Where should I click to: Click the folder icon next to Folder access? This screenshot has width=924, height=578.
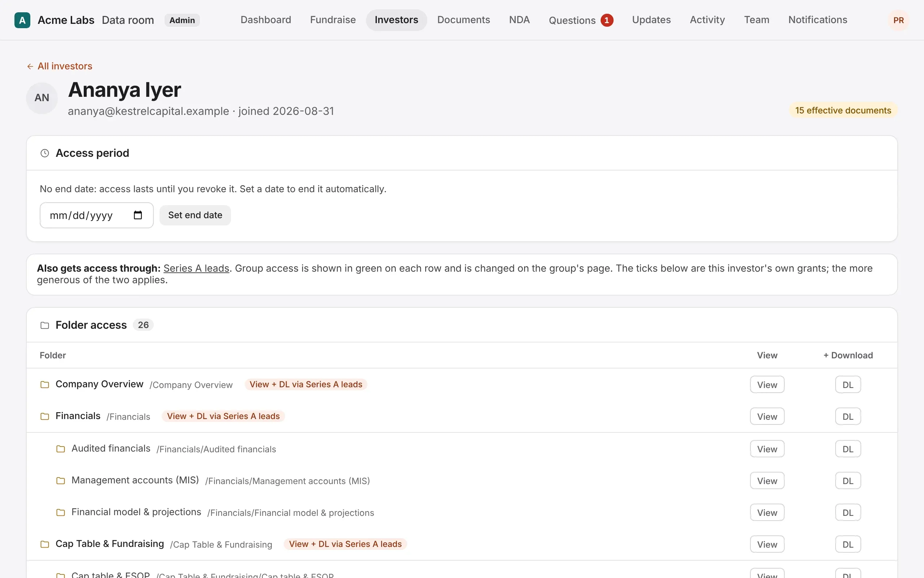[x=45, y=325]
